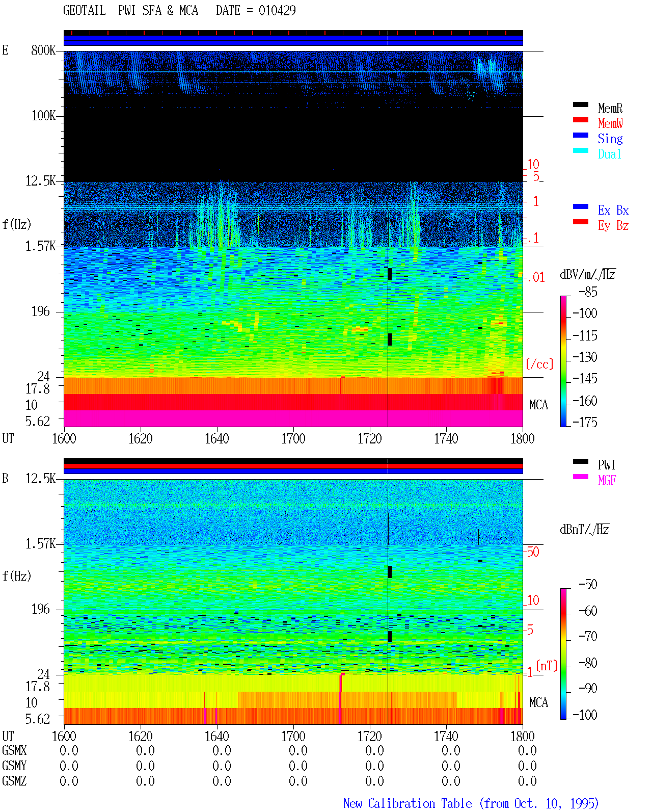
Task: Click the -50 value on B color scale
Action: (588, 584)
